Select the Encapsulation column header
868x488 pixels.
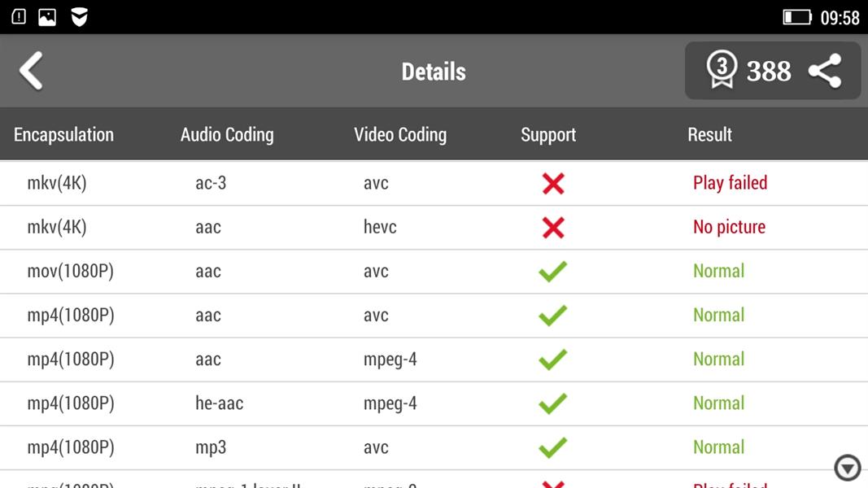coord(63,135)
